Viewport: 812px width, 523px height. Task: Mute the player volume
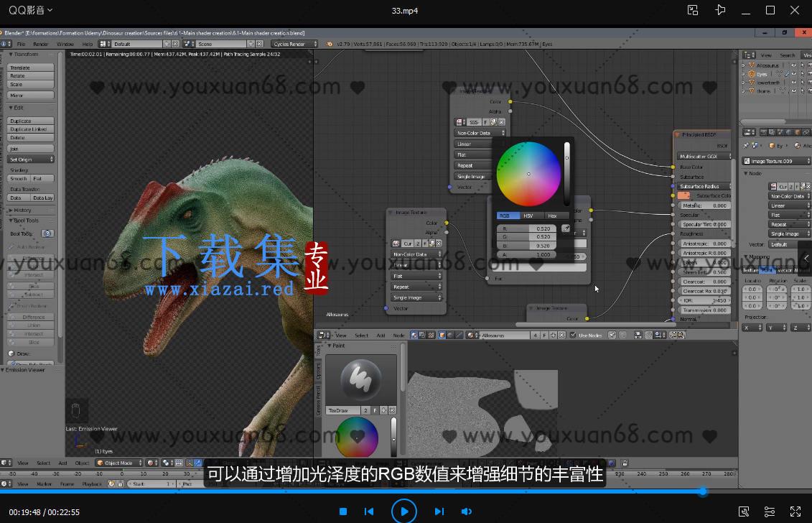coord(467,512)
